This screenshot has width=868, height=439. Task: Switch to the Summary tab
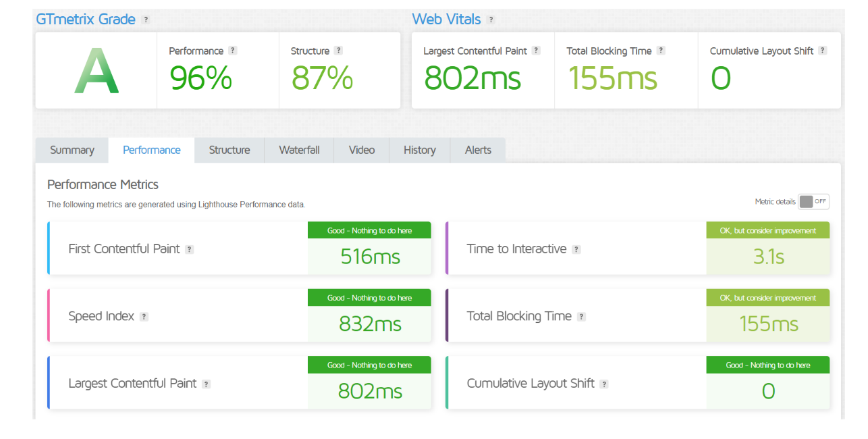[72, 150]
